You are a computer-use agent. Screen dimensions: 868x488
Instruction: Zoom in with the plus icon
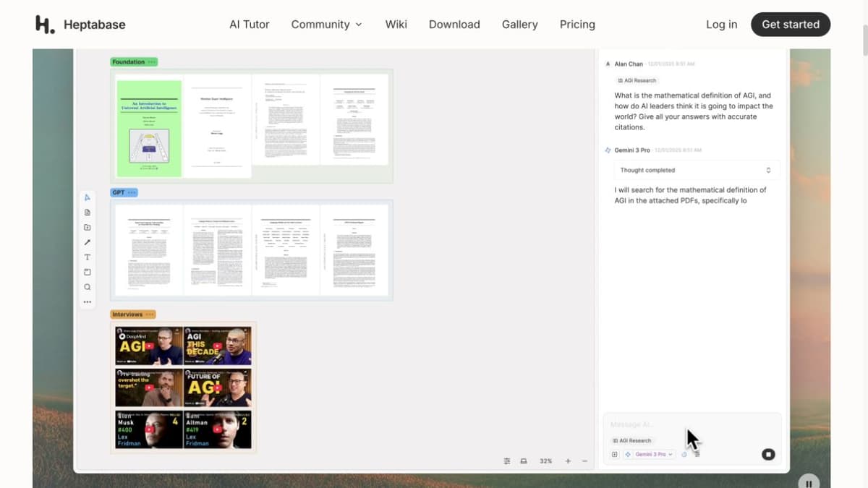568,461
